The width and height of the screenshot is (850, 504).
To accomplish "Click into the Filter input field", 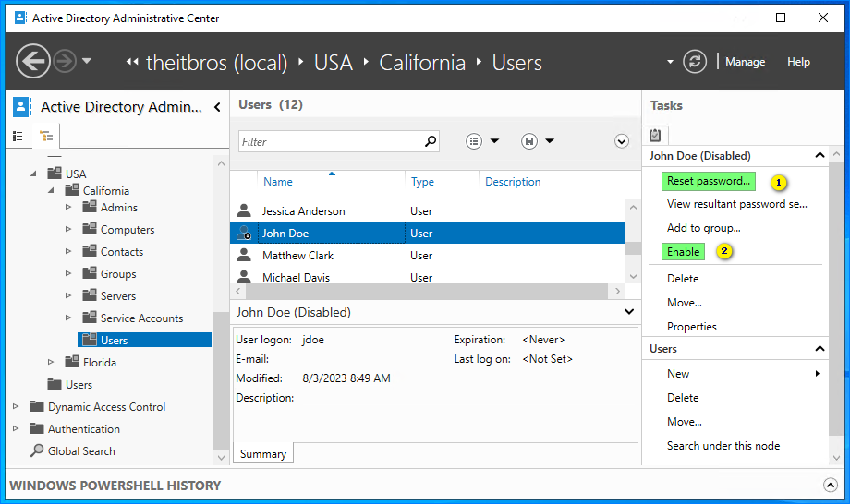I will click(331, 141).
